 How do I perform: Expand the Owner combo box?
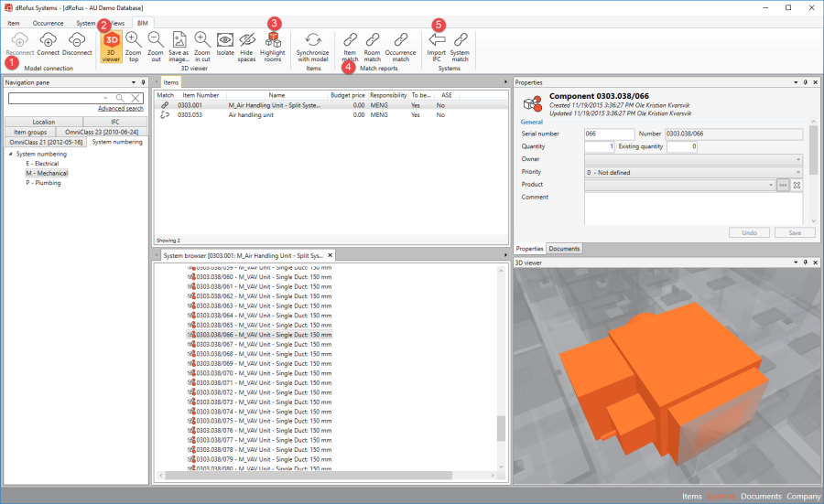coord(798,159)
